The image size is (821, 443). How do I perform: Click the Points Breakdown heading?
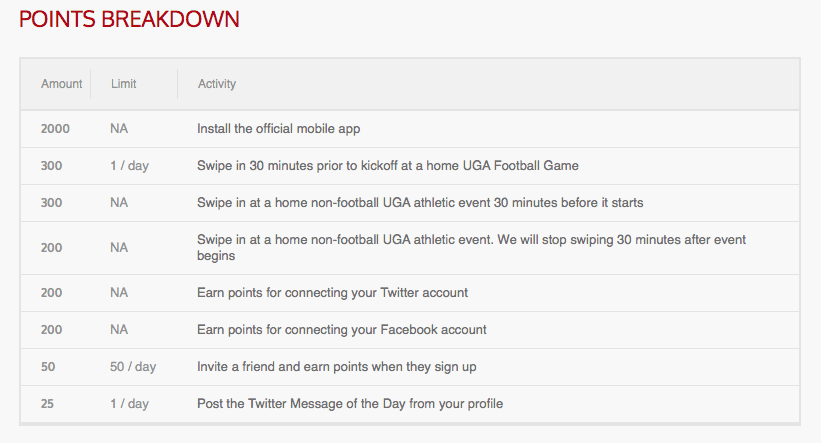129,19
